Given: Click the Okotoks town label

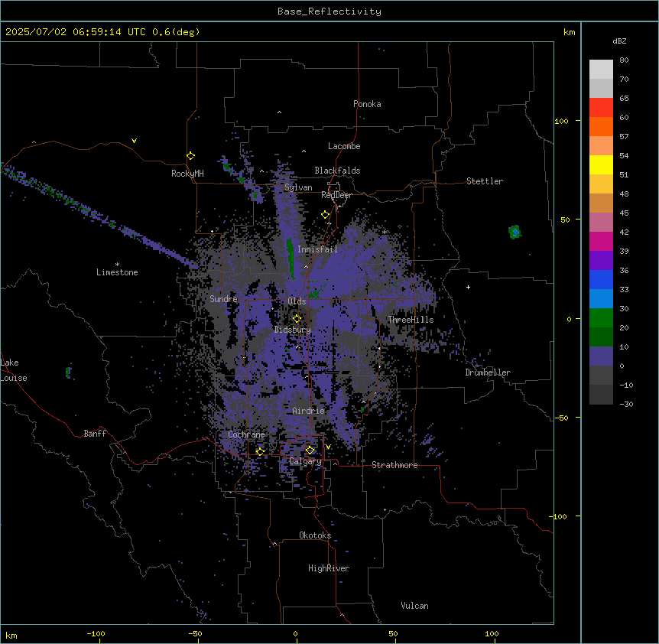Looking at the screenshot, I should click(315, 535).
